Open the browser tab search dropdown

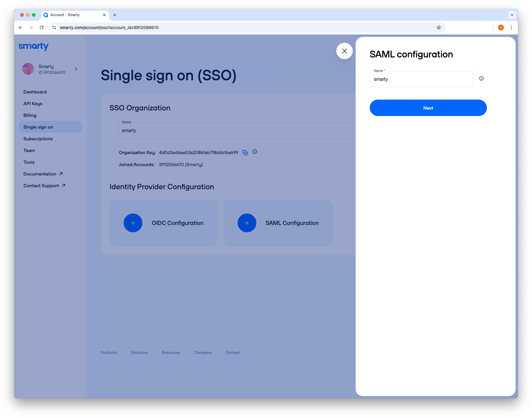(x=511, y=15)
